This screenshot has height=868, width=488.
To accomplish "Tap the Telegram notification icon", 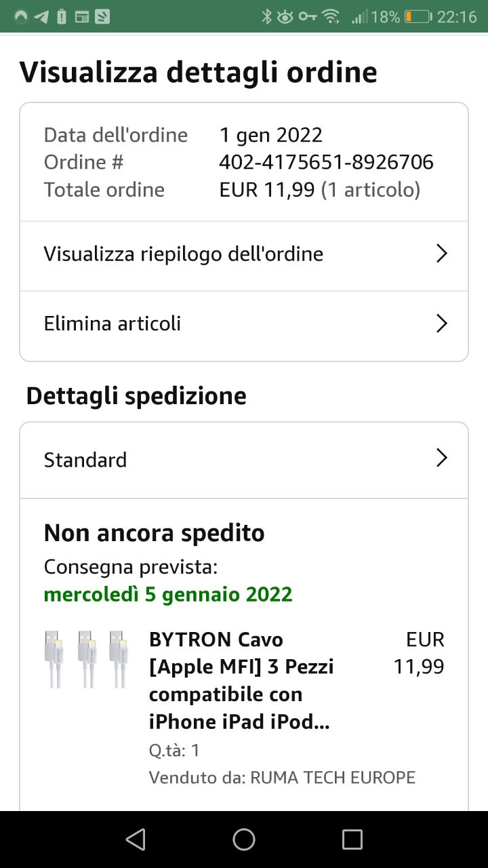I will click(x=41, y=17).
